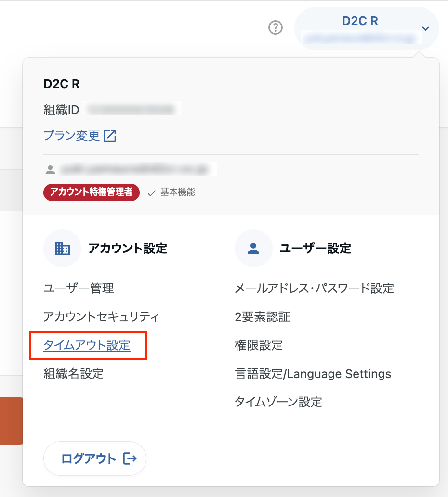This screenshot has width=448, height=497.
Task: Click the person icon for ユーザー設定
Action: (253, 248)
